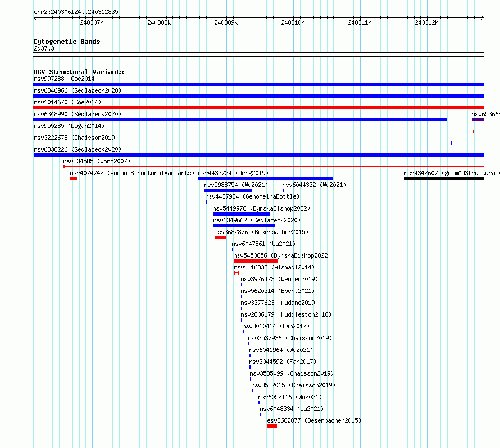Open nsv4074742 (gnomADStructuralVariants) label
Image resolution: width=500 pixels, height=448 pixels.
[x=132, y=173]
